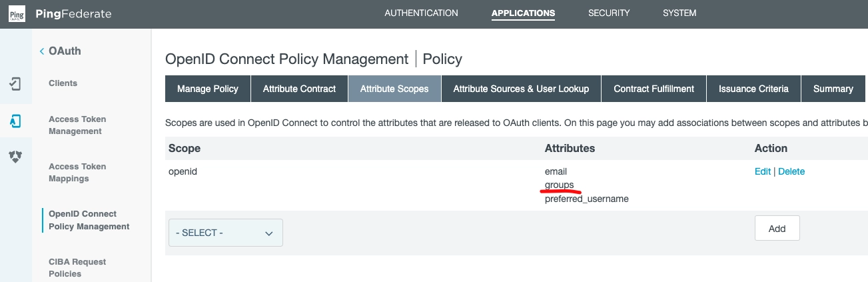This screenshot has width=868, height=282.
Task: Open CIBA Request Policies
Action: tap(77, 267)
